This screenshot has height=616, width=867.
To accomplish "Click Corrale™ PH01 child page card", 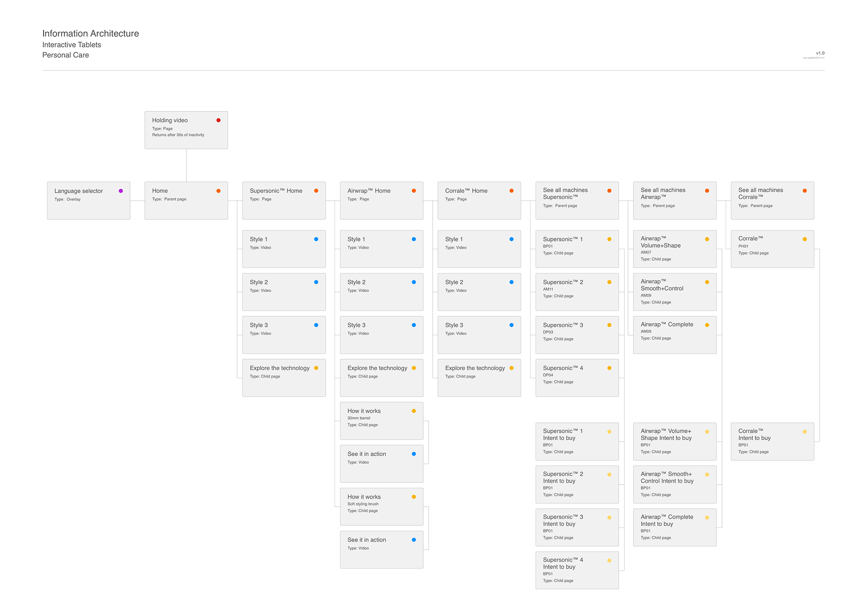I will pos(772,249).
